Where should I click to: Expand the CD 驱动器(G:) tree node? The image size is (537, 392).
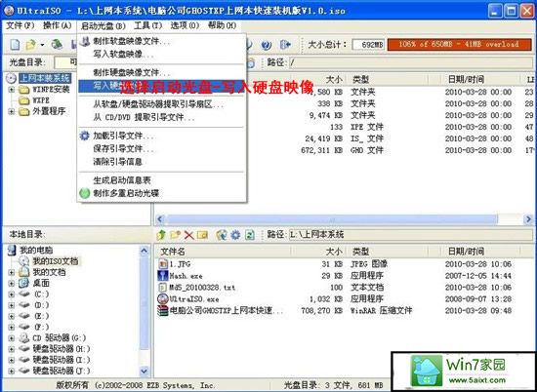click(x=12, y=338)
